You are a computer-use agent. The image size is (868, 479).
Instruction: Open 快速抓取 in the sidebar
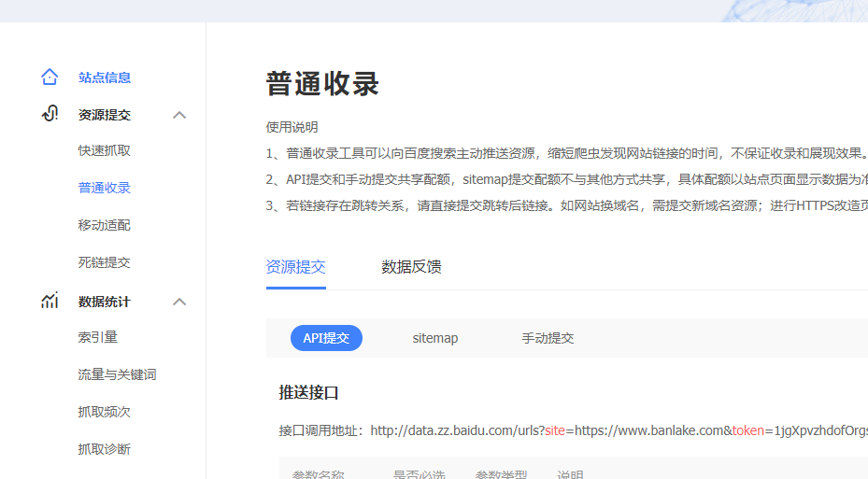point(104,150)
